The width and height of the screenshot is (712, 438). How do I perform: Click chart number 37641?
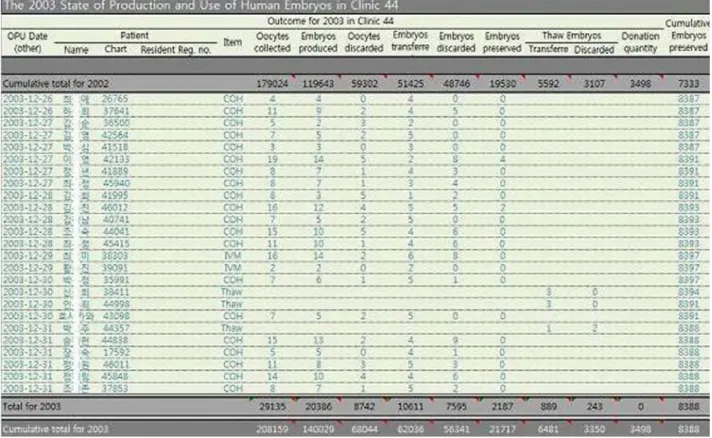click(x=115, y=111)
